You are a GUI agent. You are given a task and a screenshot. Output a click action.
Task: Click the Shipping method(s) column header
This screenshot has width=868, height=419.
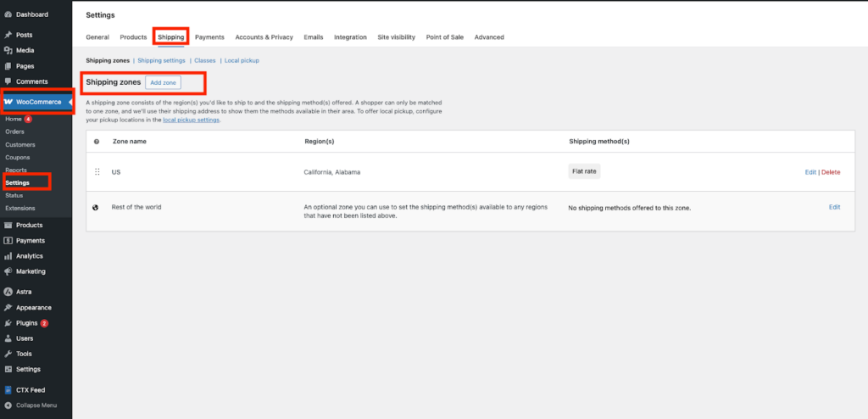(599, 142)
